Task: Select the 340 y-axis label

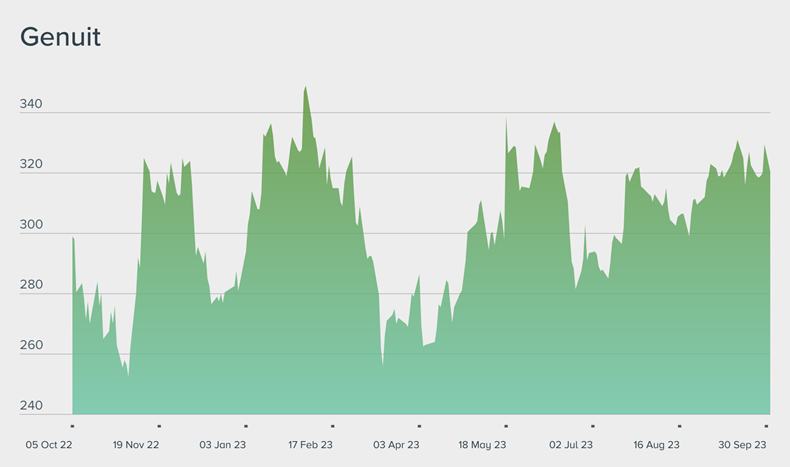Action: (31, 104)
